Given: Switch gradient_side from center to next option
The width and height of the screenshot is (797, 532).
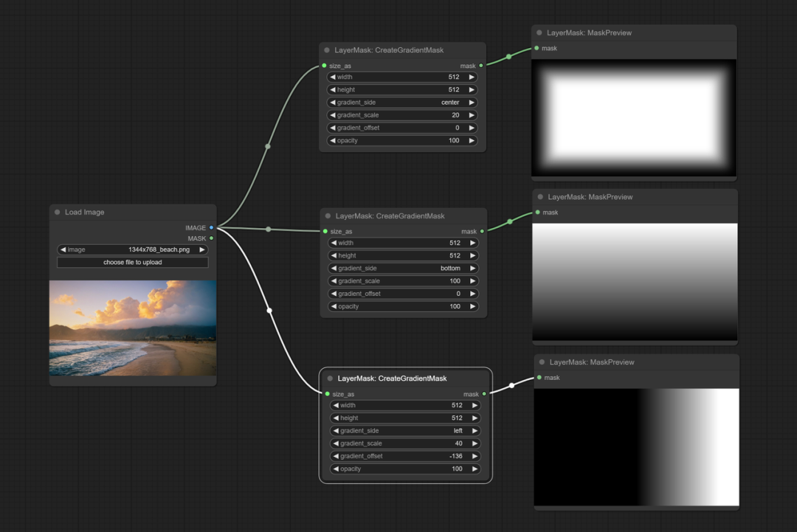Looking at the screenshot, I should tap(472, 102).
